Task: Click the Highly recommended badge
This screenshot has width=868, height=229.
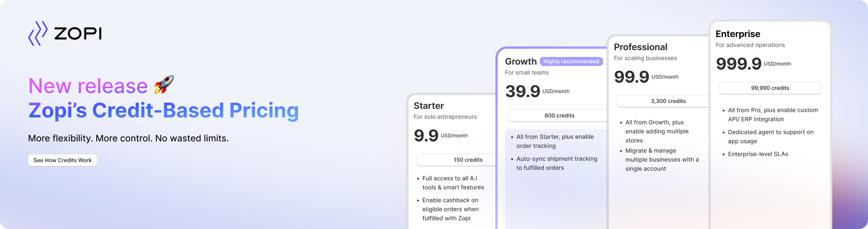Action: 571,61
